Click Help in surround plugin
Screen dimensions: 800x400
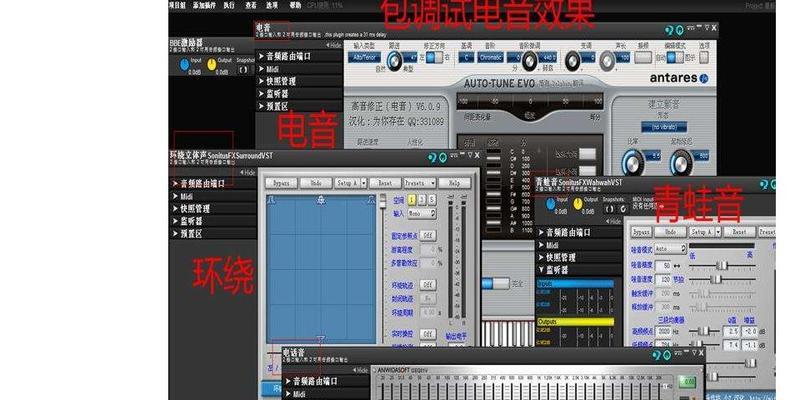[x=454, y=183]
